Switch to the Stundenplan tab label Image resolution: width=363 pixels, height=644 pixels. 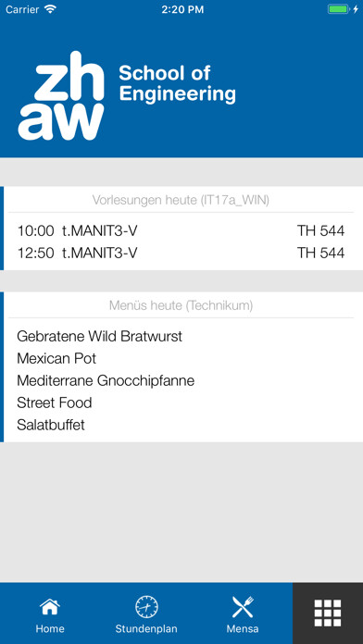click(146, 628)
